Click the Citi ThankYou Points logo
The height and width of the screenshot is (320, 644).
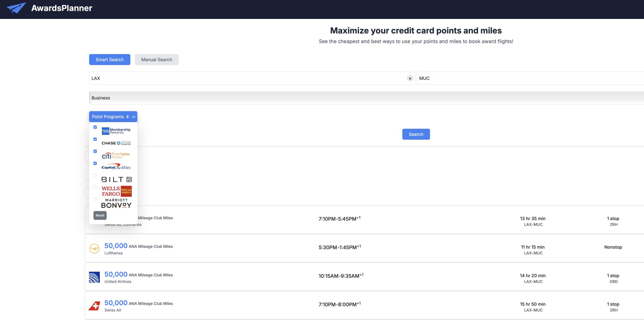coord(116,155)
